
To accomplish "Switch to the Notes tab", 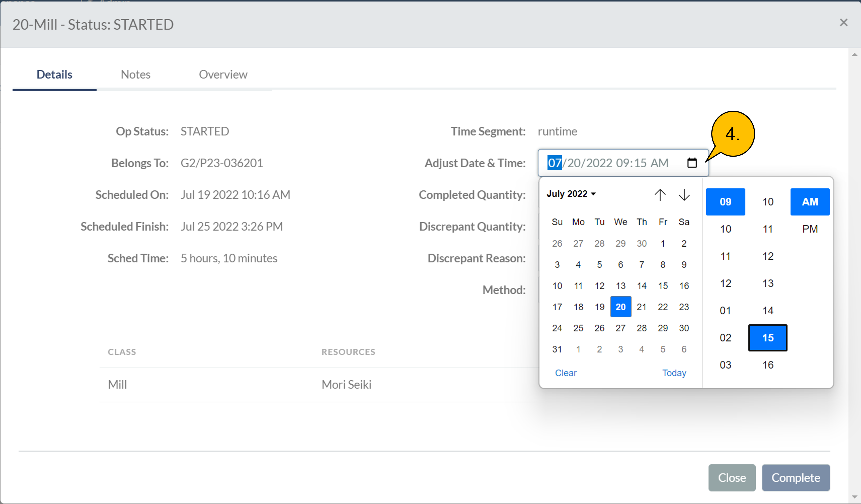I will click(135, 74).
